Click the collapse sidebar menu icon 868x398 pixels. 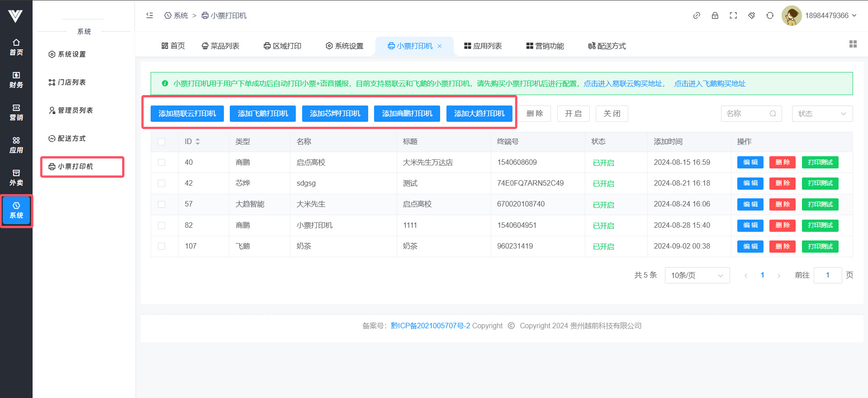(x=150, y=15)
